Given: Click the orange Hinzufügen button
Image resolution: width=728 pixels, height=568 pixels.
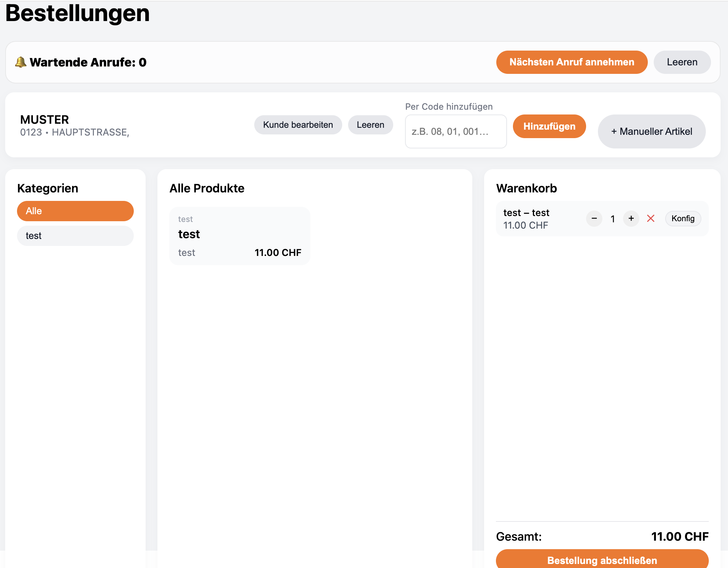Looking at the screenshot, I should [x=549, y=126].
